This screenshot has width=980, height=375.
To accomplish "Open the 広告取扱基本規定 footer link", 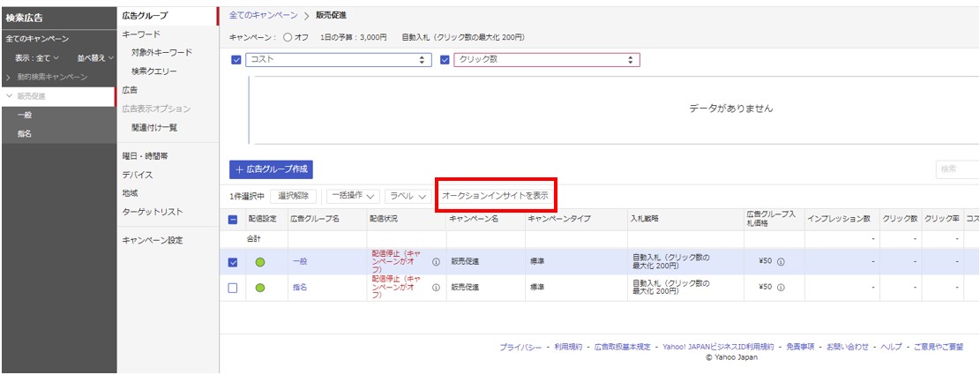I will point(623,347).
